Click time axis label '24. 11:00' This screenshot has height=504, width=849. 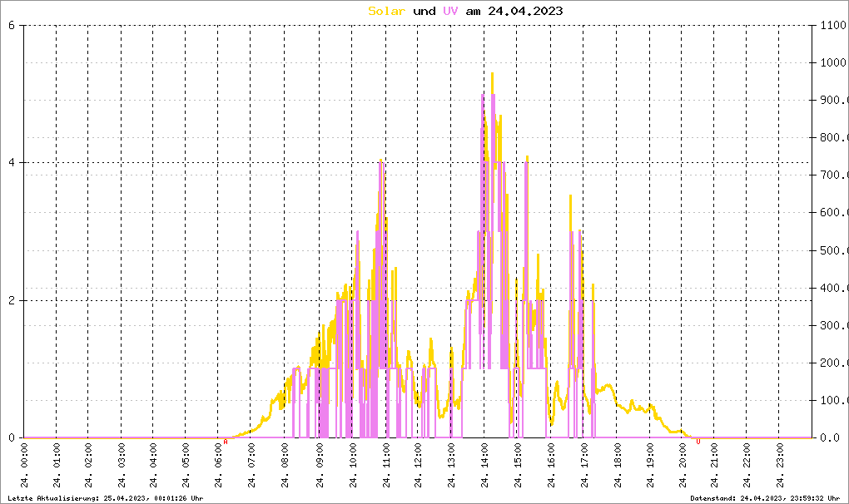(x=386, y=466)
